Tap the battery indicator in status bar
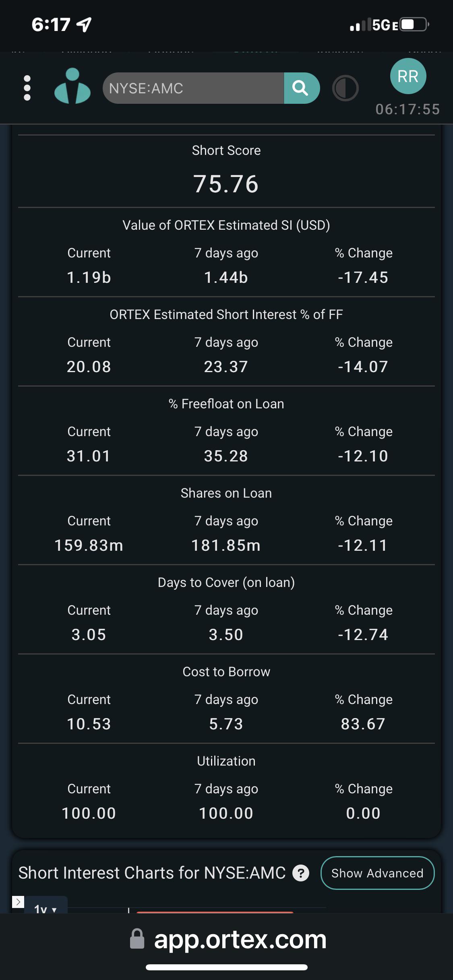 (414, 25)
